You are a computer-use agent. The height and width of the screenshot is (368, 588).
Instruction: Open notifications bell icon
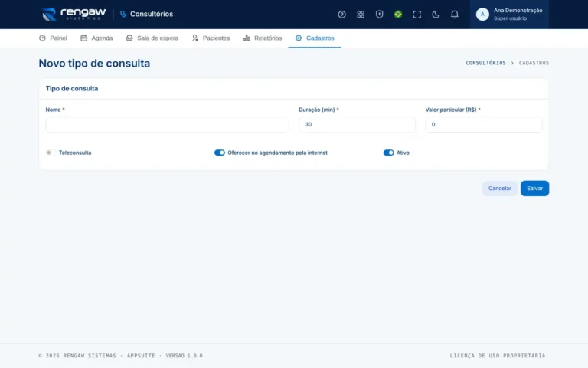(x=454, y=15)
